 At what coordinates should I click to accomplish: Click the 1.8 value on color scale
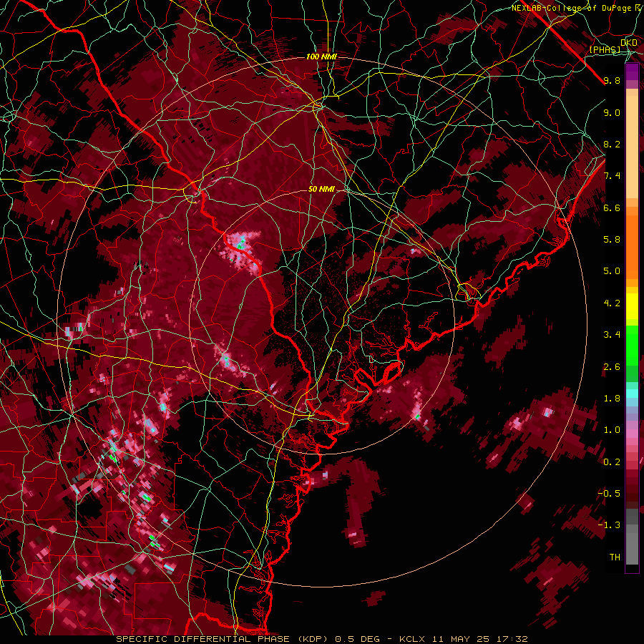[612, 399]
